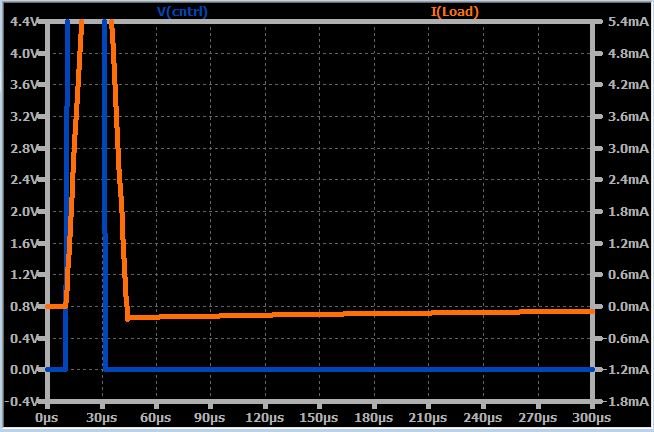Click the 4.4V left axis label
The height and width of the screenshot is (432, 654).
click(22, 21)
